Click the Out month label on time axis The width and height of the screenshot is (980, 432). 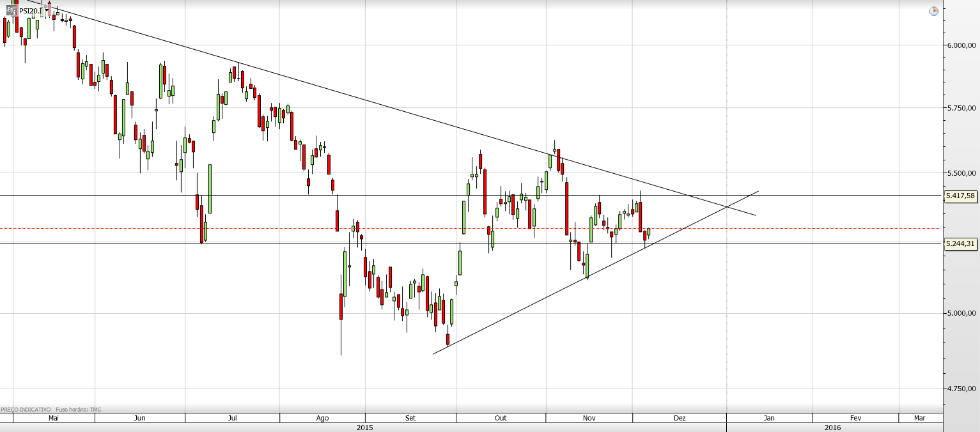[501, 418]
